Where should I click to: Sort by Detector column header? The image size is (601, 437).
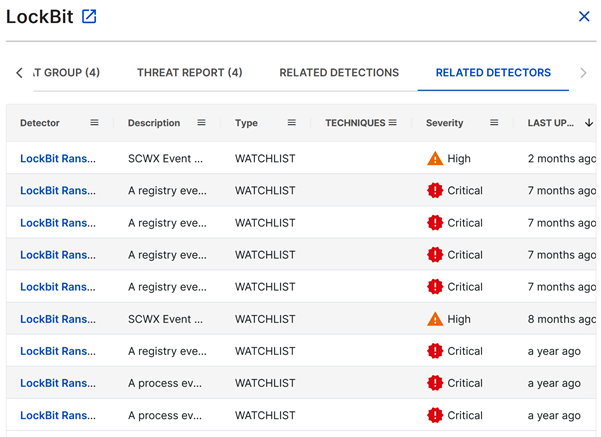[40, 123]
